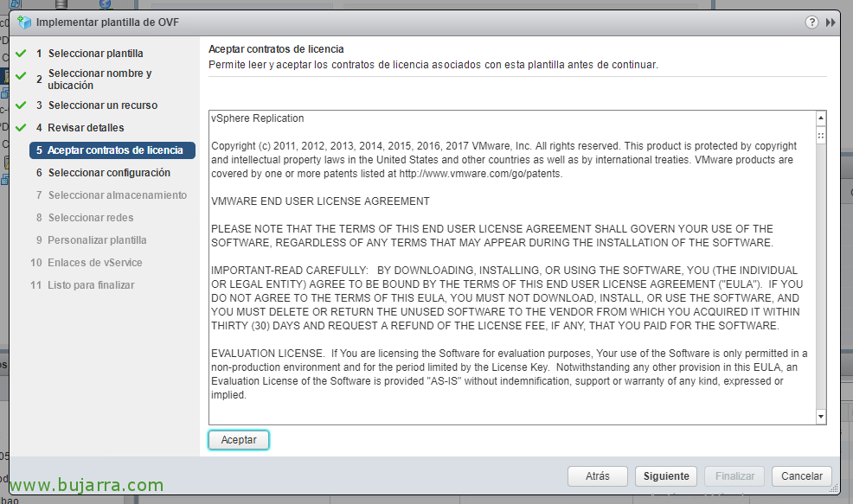Click step 8 Seleccionar redes
Viewport: 853px width, 504px height.
[85, 218]
